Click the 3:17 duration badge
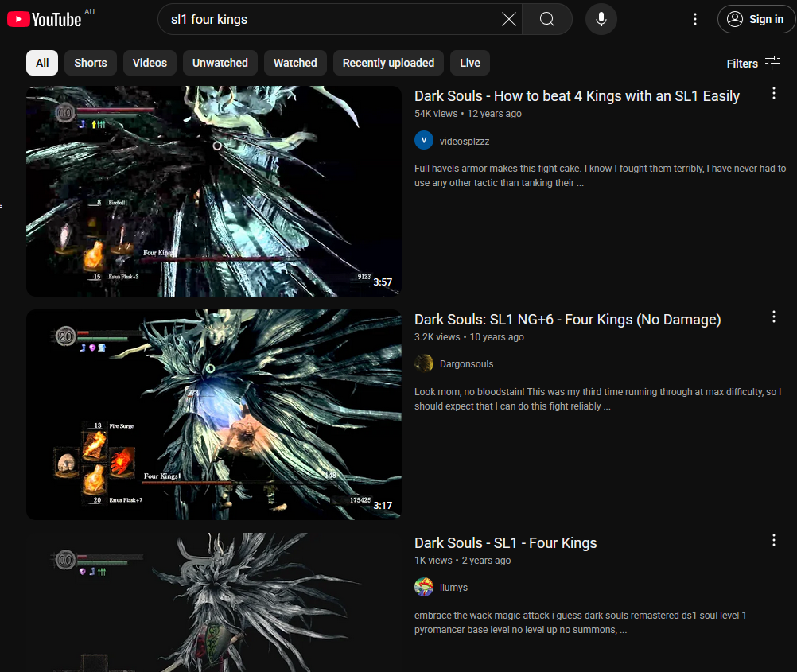Screen dimensions: 797x672 (x=383, y=506)
